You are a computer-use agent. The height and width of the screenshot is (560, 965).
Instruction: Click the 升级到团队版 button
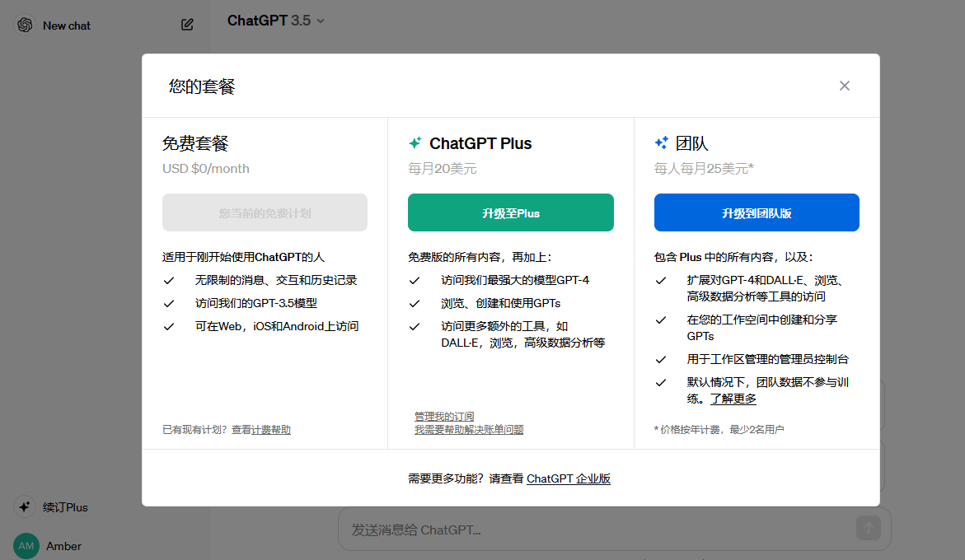pos(757,212)
